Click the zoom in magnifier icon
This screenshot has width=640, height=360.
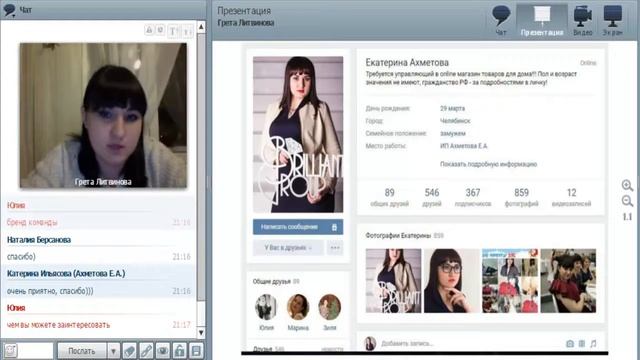(x=627, y=185)
